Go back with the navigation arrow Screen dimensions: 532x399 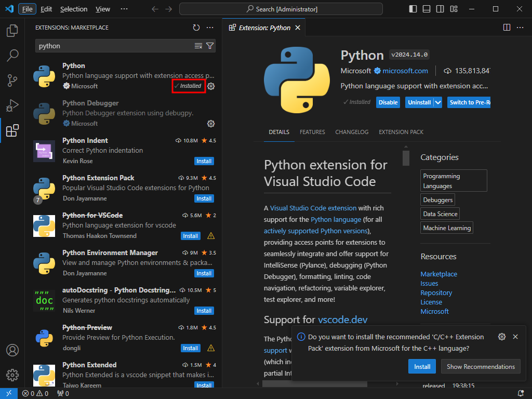point(155,9)
